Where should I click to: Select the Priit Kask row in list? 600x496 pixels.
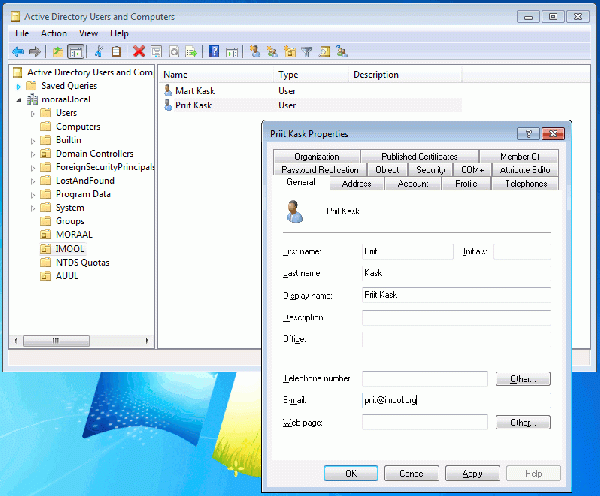312,105
